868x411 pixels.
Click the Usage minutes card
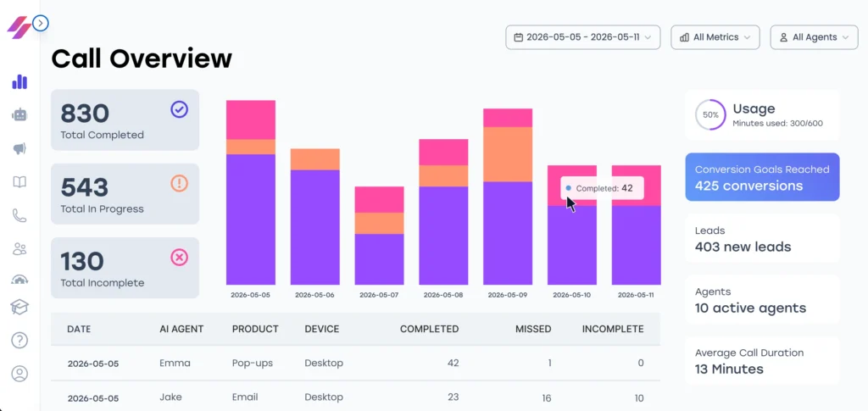coord(762,115)
